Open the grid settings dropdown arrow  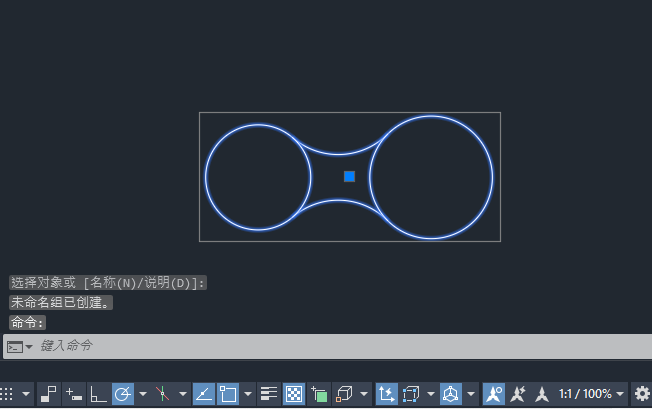pyautogui.click(x=26, y=394)
